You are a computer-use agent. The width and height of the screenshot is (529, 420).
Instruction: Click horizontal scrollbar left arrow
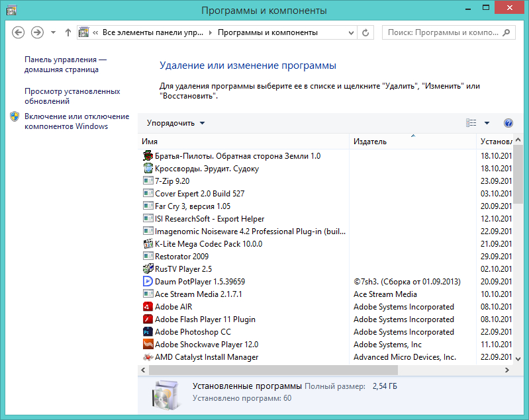click(144, 370)
